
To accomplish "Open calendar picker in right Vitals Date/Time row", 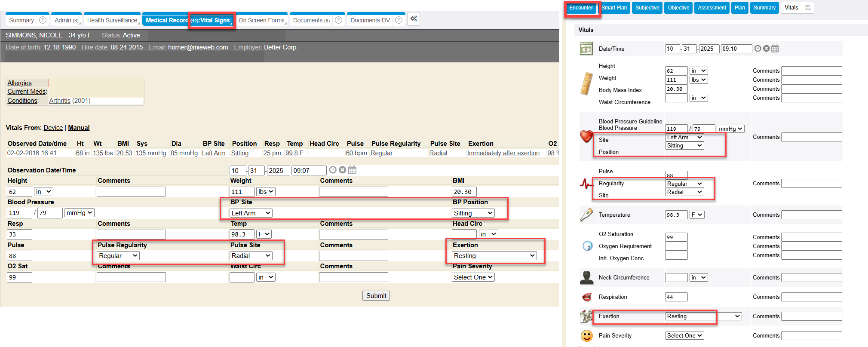I will click(x=775, y=49).
